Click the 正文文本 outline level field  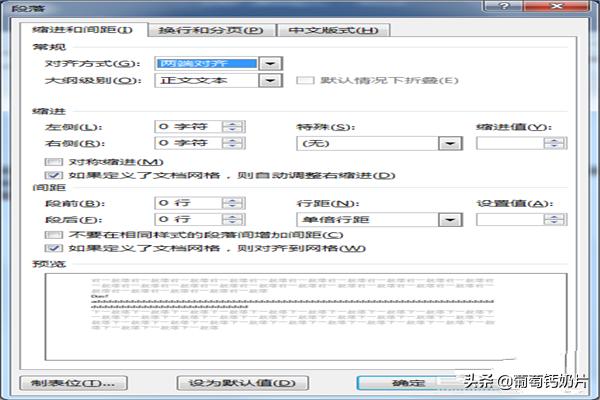click(207, 80)
